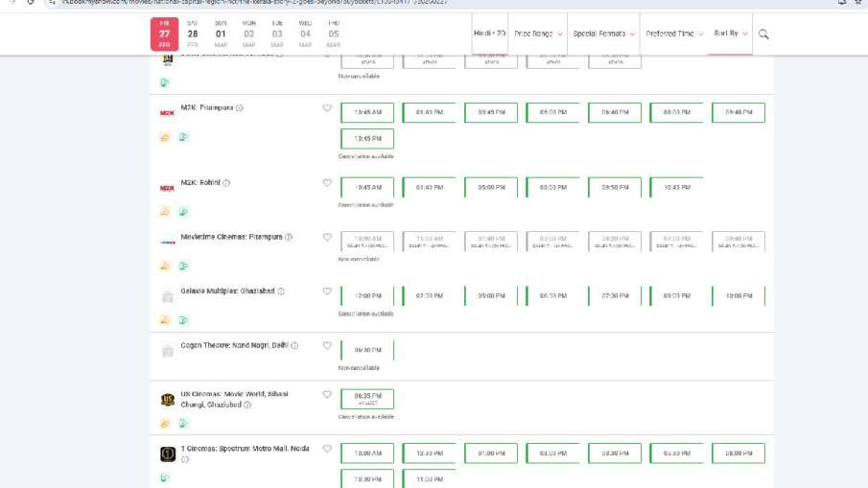
Task: Switch to the SUN 01 MAR date
Action: pyautogui.click(x=221, y=35)
